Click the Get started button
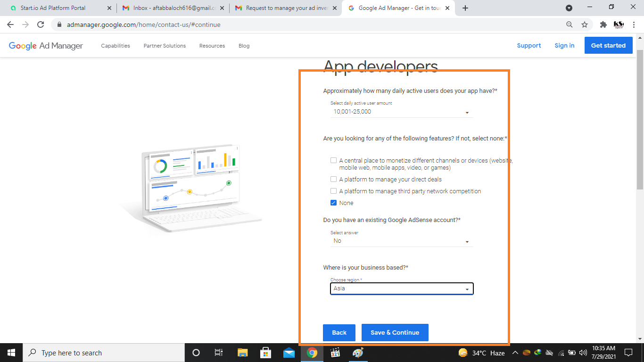 [x=608, y=46]
